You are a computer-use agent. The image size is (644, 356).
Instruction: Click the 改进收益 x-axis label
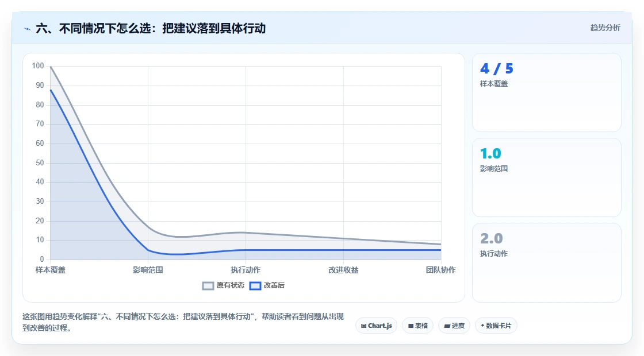343,270
